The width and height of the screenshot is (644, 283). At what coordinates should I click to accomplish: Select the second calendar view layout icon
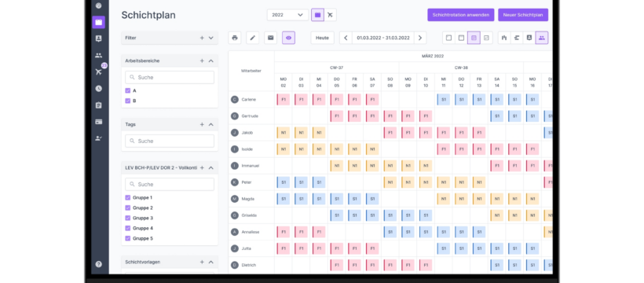coord(461,38)
